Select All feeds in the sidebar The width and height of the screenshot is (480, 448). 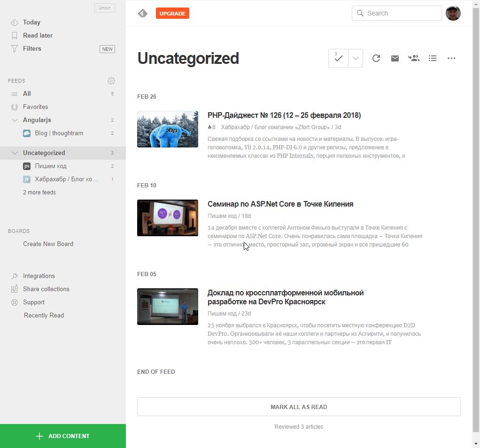(x=27, y=93)
